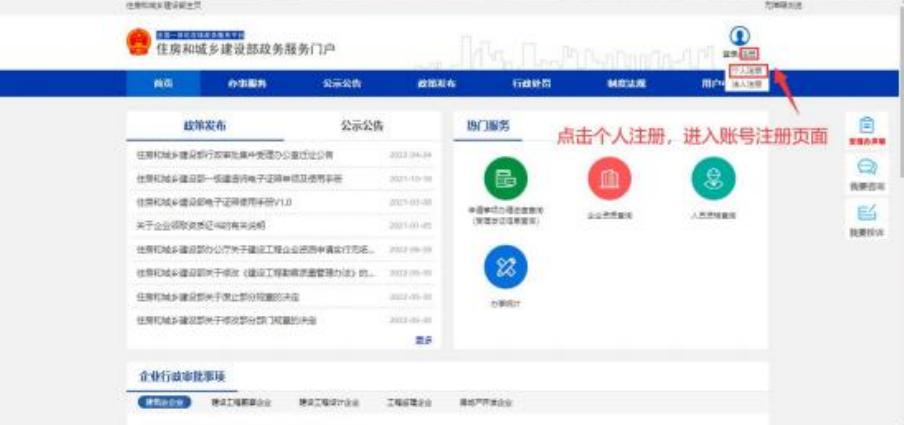Screen dimensions: 904x425
Task: Click the national emblem logo
Action: [138, 44]
